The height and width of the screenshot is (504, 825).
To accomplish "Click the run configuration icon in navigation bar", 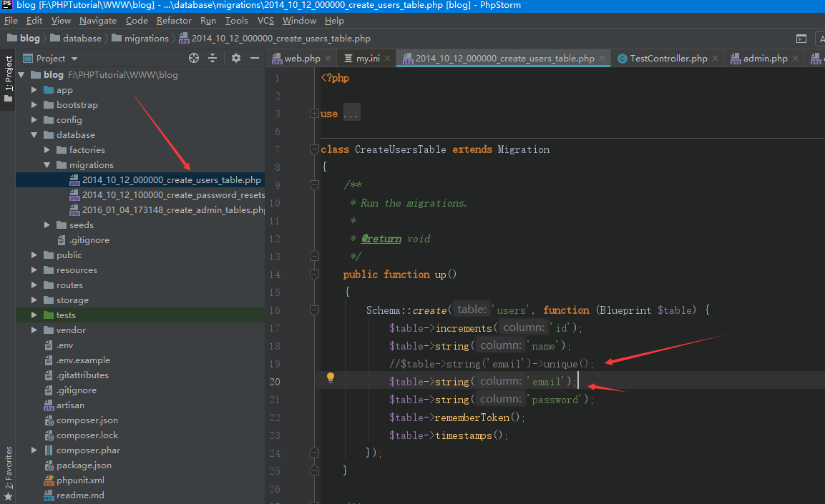I will click(x=801, y=39).
